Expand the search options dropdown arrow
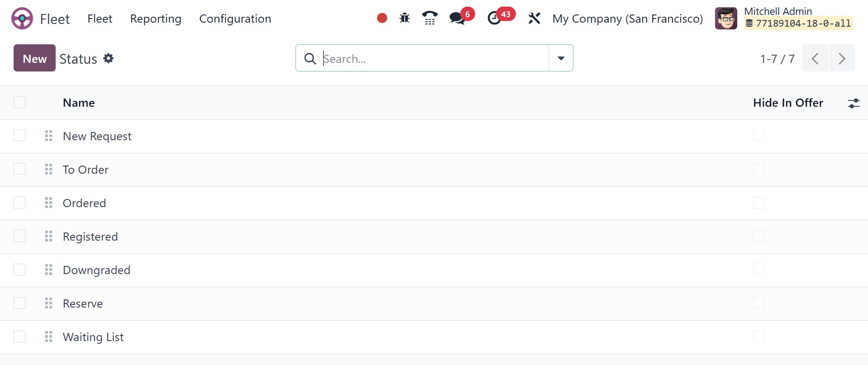Viewport: 868px width, 365px height. (561, 58)
